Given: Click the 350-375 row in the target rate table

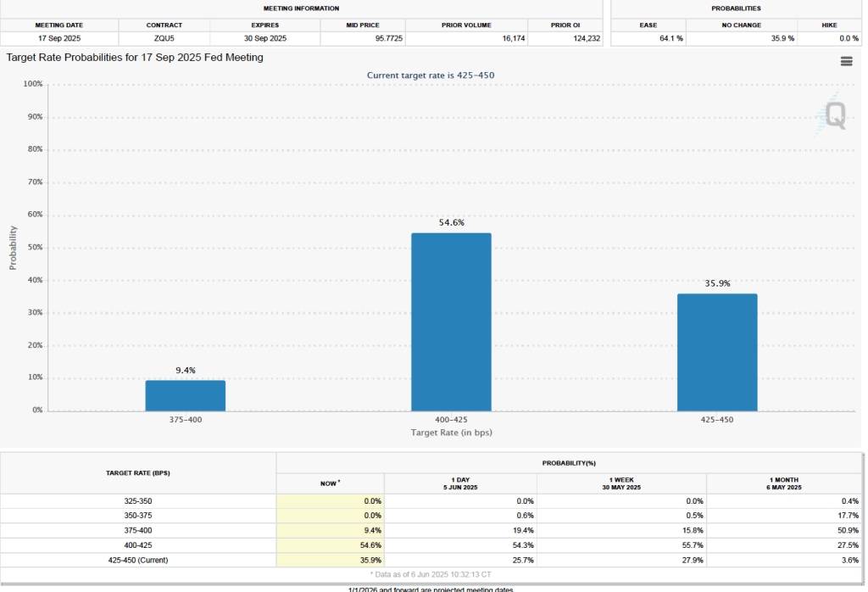Looking at the screenshot, I should coord(138,515).
